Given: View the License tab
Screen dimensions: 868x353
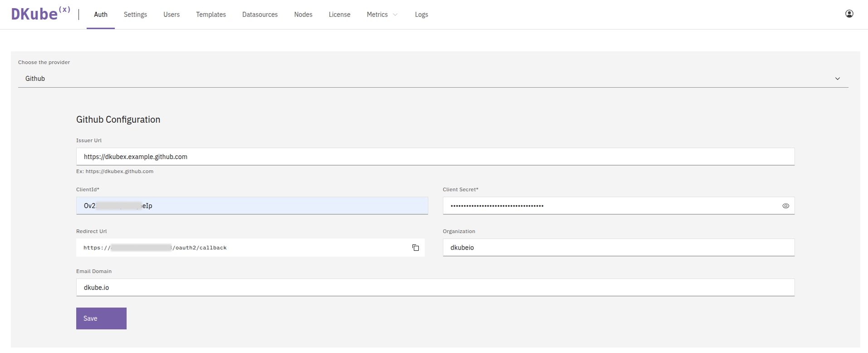Looking at the screenshot, I should (x=339, y=15).
